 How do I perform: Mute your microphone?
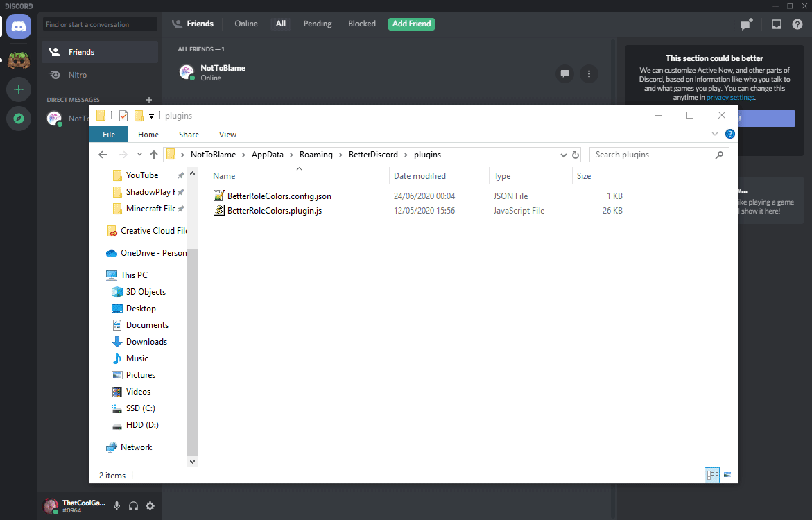coord(116,506)
